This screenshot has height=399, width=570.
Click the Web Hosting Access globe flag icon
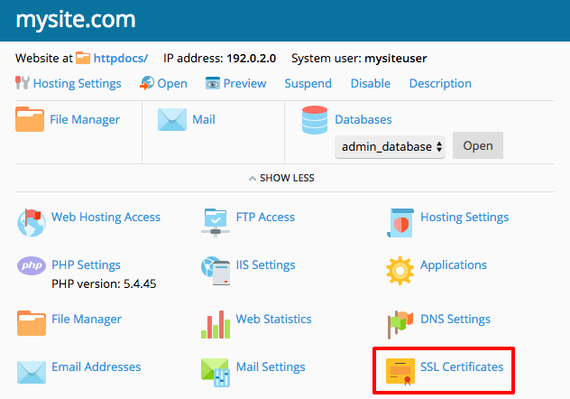31,223
